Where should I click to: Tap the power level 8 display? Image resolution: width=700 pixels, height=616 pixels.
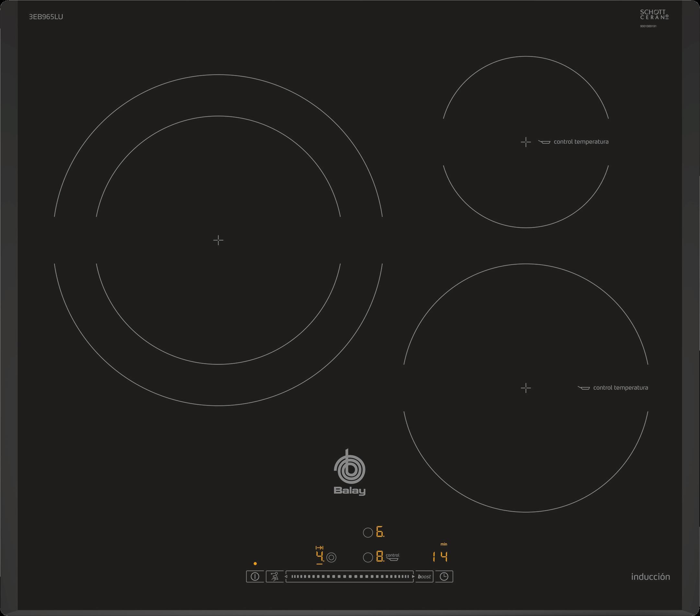tap(379, 557)
